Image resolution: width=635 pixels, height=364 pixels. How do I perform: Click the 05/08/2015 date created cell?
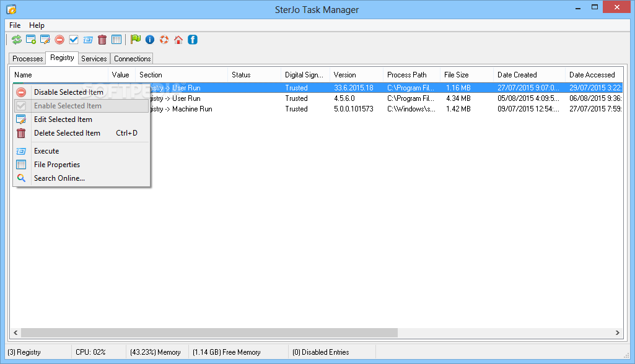528,98
